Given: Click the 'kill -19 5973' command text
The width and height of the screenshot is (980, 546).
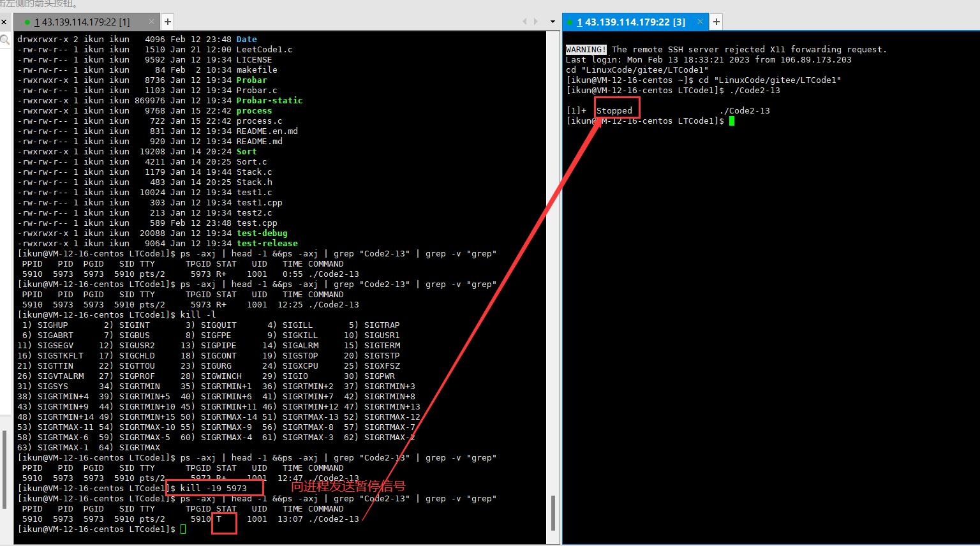Looking at the screenshot, I should click(214, 488).
